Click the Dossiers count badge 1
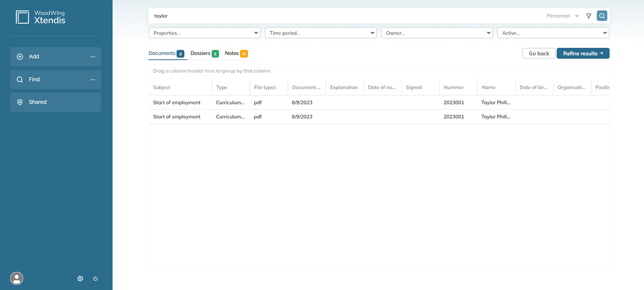Viewport: 644px width, 290px height. [x=215, y=54]
